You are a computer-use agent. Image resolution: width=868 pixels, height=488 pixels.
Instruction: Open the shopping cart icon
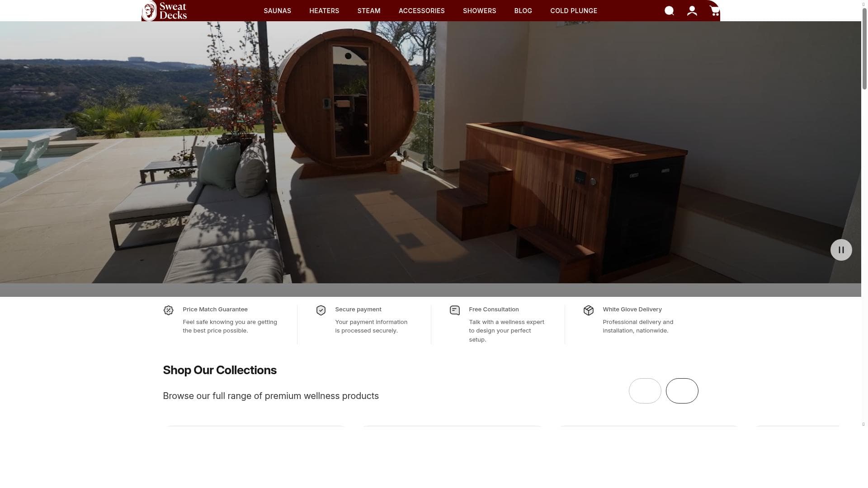(714, 11)
